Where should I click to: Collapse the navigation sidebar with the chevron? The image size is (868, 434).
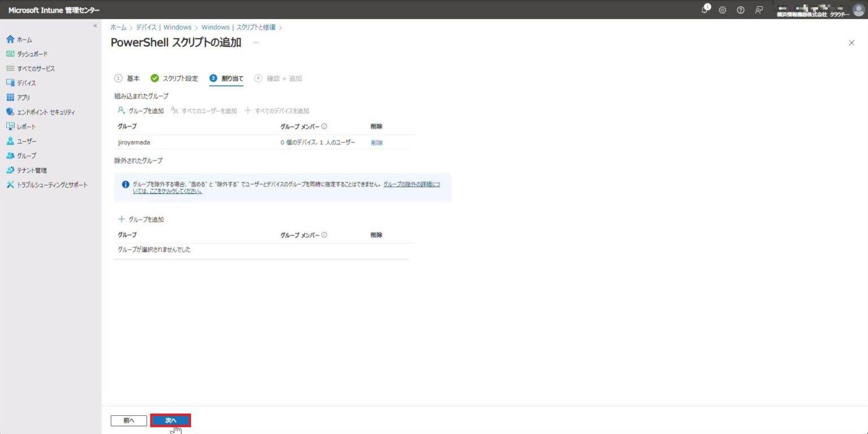tap(95, 25)
